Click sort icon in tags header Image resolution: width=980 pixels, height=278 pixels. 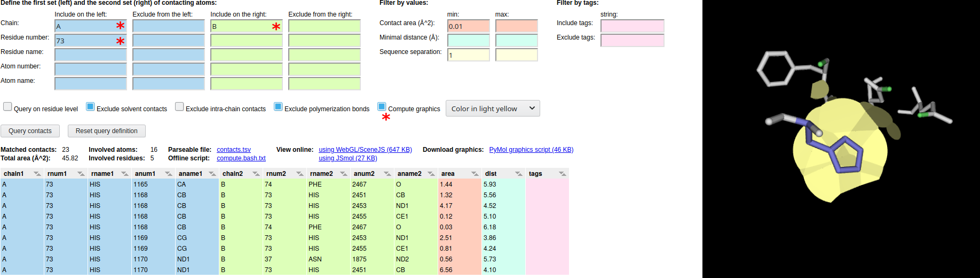coord(562,174)
